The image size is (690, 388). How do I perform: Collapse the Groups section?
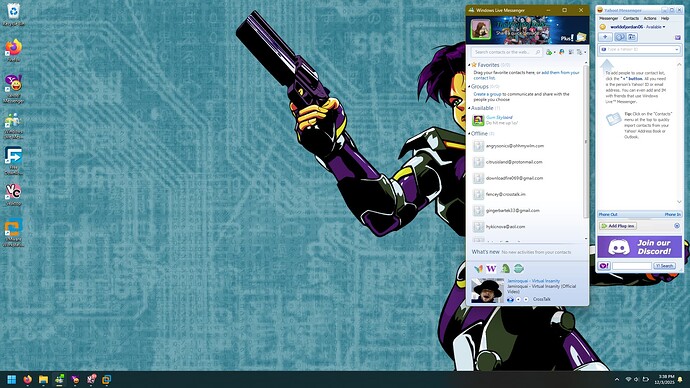pos(469,87)
